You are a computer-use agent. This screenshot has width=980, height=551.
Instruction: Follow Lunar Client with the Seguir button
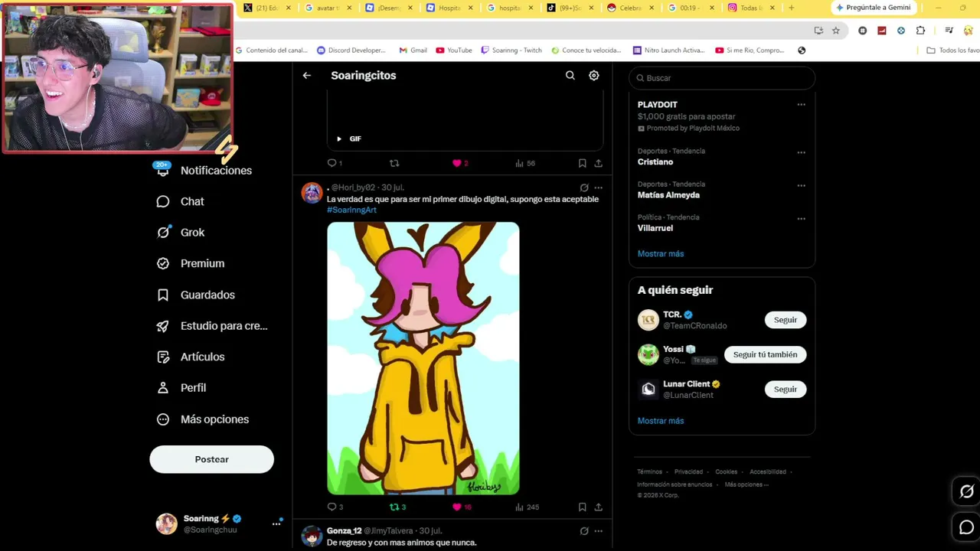(x=786, y=390)
